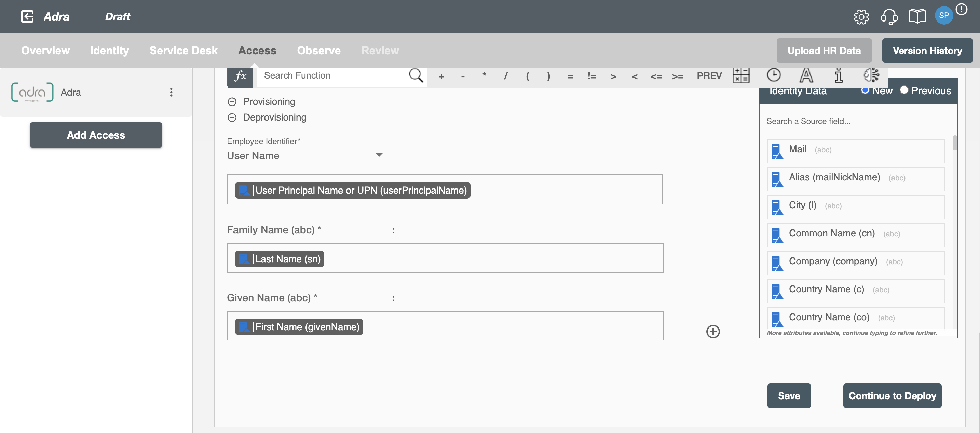
Task: Go to the Access tab
Action: pos(257,51)
